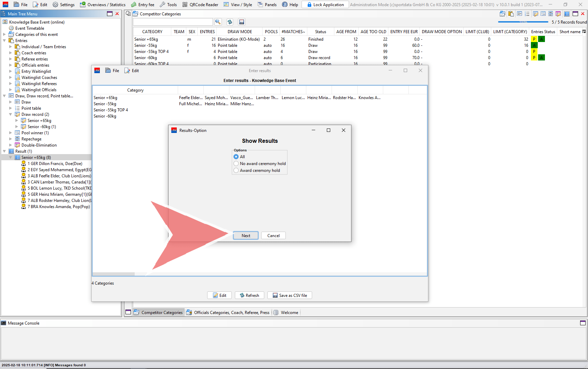Open the Overviews / Statistics menu

point(103,4)
